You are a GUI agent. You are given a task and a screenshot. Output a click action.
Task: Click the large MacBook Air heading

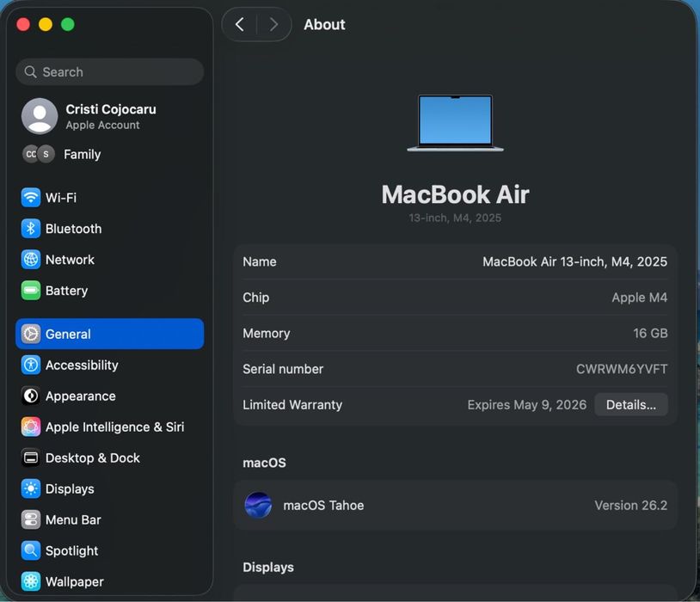click(x=455, y=194)
